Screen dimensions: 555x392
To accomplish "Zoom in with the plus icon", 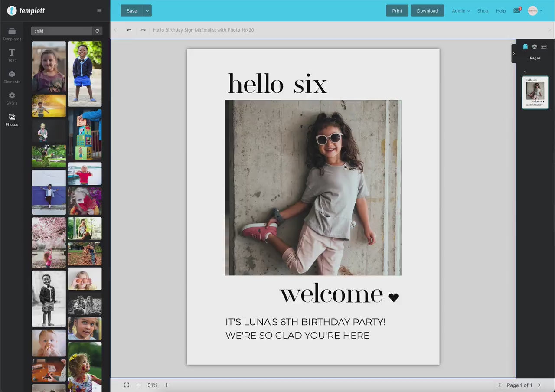I will pyautogui.click(x=166, y=385).
